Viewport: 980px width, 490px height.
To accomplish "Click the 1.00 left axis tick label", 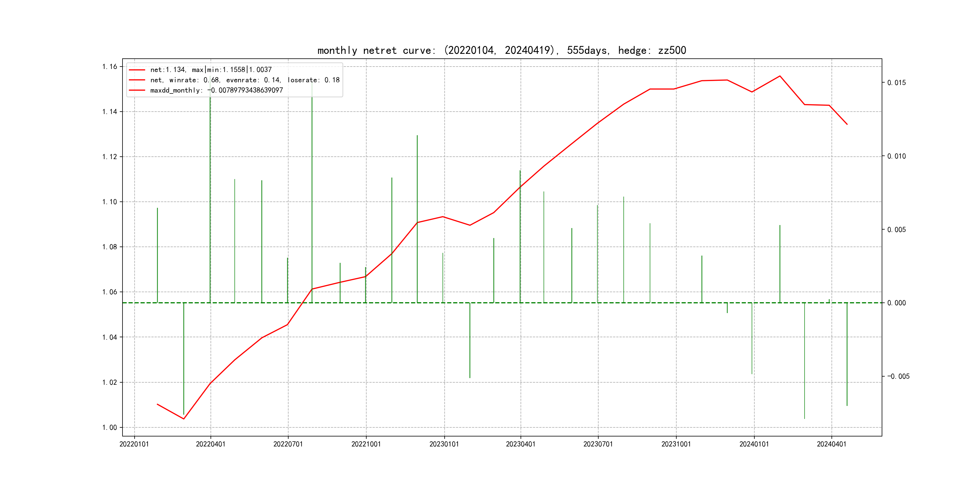I will [x=109, y=427].
